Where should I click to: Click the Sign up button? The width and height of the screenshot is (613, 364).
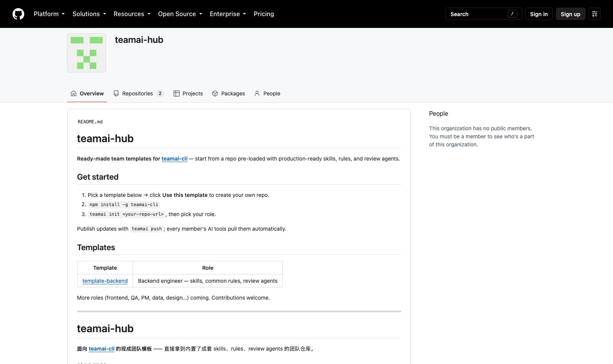point(570,14)
